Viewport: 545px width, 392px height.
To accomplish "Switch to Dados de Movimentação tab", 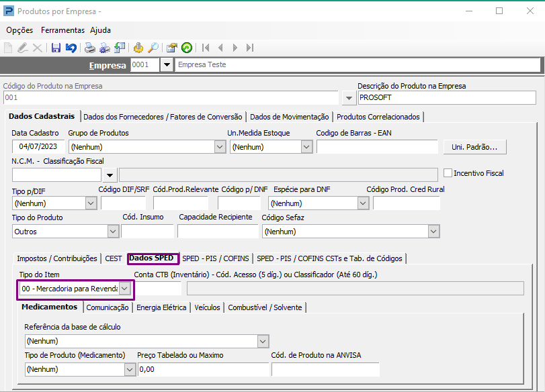I will [x=289, y=117].
